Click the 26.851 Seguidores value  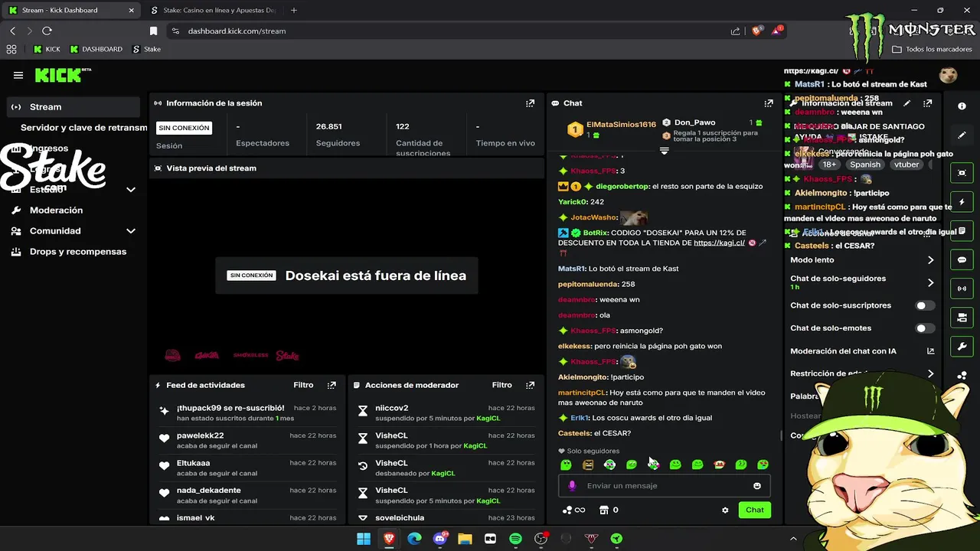pos(328,126)
